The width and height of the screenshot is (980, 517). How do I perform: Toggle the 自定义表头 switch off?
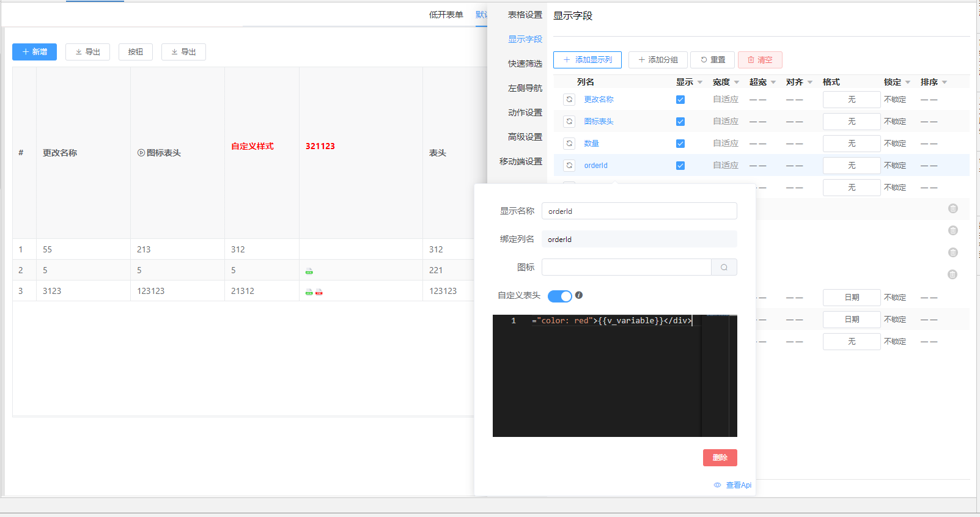pyautogui.click(x=559, y=296)
